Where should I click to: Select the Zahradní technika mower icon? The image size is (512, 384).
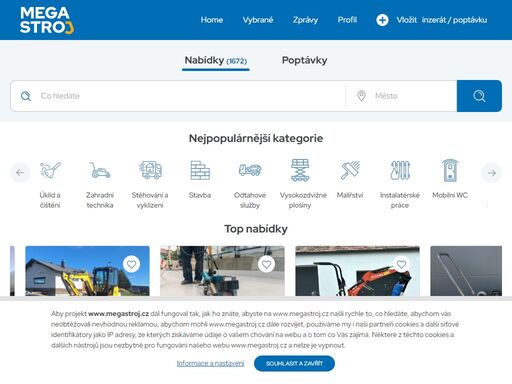click(x=100, y=170)
